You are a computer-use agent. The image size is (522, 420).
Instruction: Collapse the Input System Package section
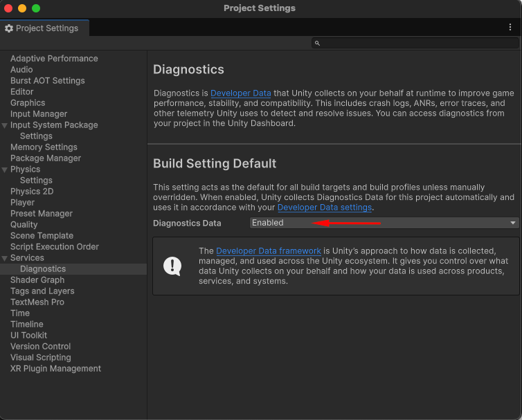point(5,125)
